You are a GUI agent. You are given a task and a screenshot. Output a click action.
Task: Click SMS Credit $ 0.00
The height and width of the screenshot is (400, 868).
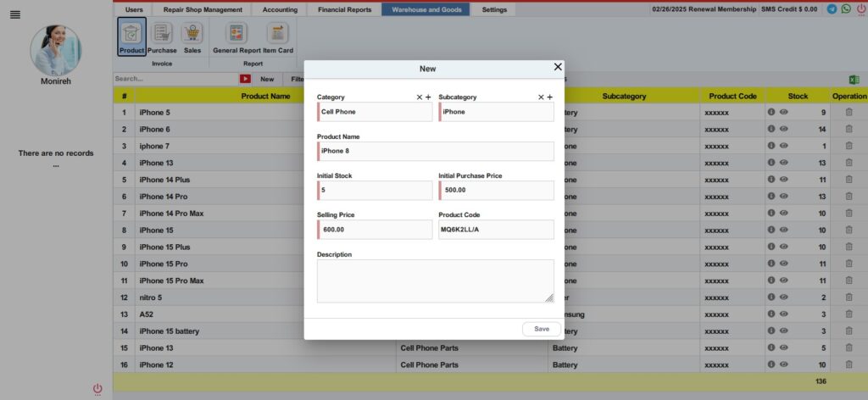tap(789, 9)
